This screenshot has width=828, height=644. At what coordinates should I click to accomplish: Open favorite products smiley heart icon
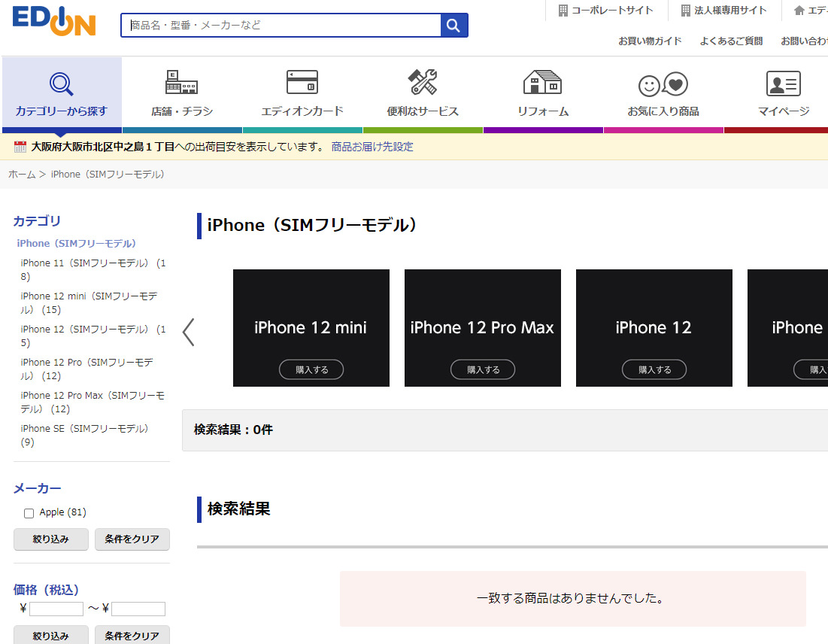pos(663,84)
